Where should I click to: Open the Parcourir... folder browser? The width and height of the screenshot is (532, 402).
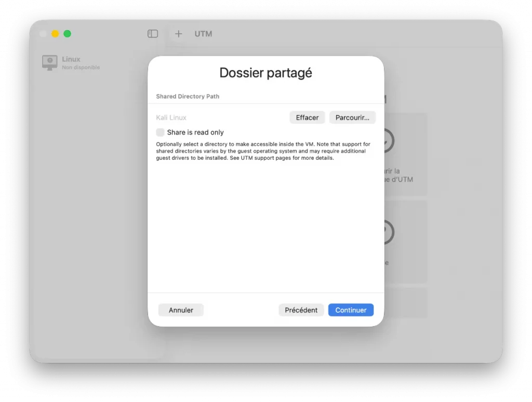[x=352, y=118]
